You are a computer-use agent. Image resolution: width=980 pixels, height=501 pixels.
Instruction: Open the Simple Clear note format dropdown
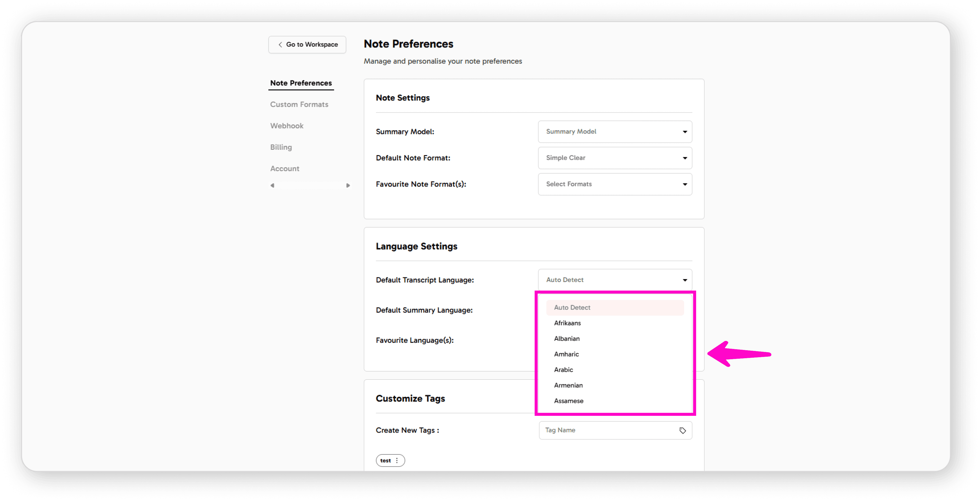(615, 158)
